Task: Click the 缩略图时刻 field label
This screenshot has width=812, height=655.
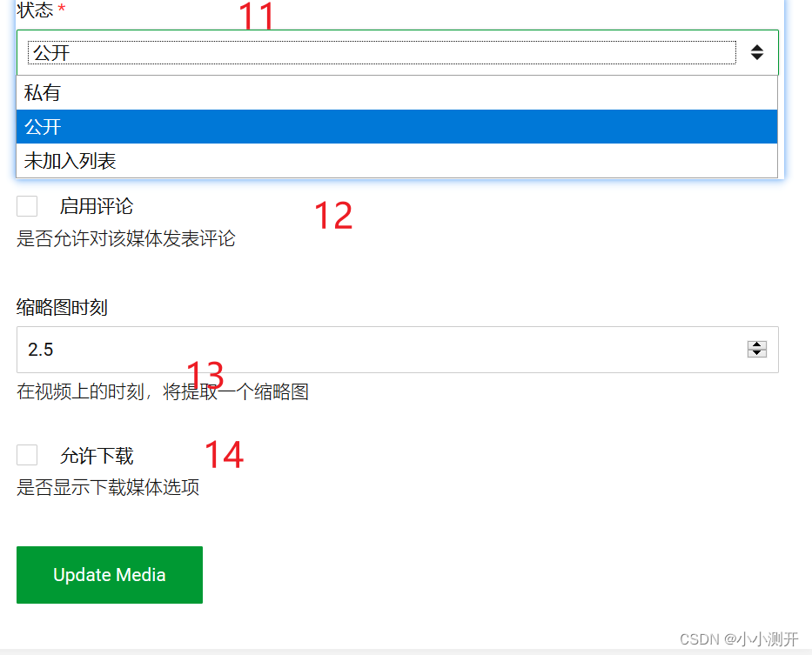Action: point(62,307)
